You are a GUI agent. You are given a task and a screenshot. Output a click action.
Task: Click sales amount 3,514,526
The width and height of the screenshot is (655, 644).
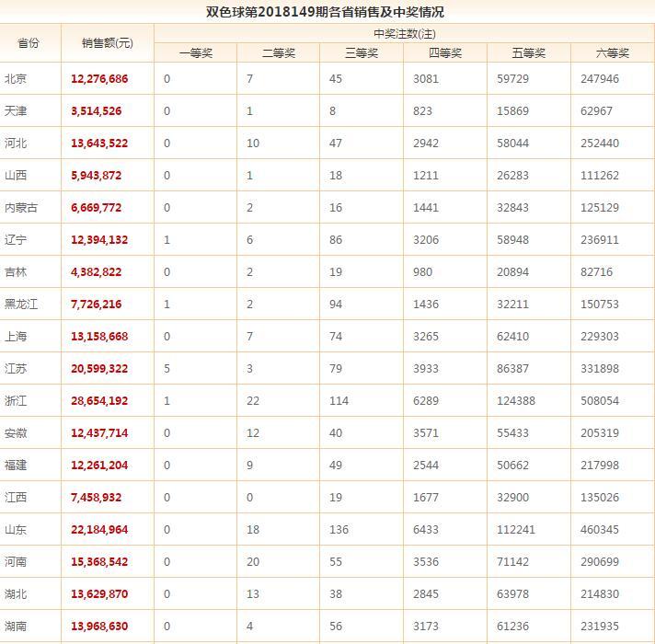(96, 111)
